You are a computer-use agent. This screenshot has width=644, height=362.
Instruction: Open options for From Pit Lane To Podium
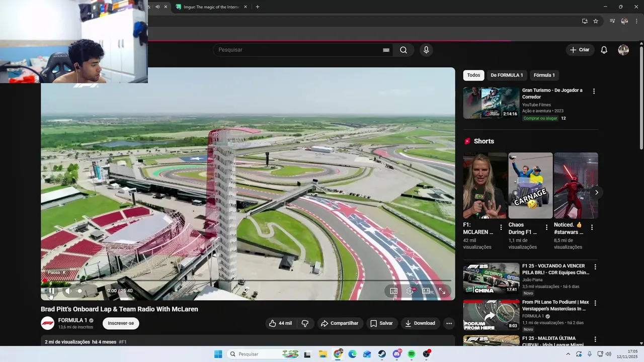click(595, 303)
